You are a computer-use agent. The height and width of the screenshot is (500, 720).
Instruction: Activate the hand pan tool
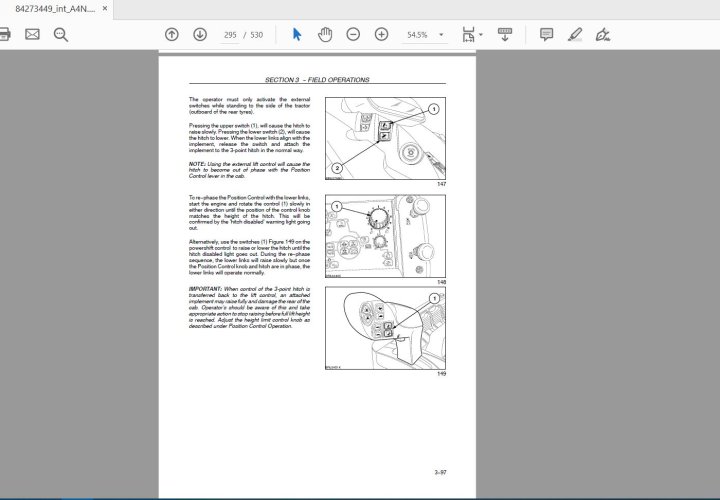[x=325, y=34]
